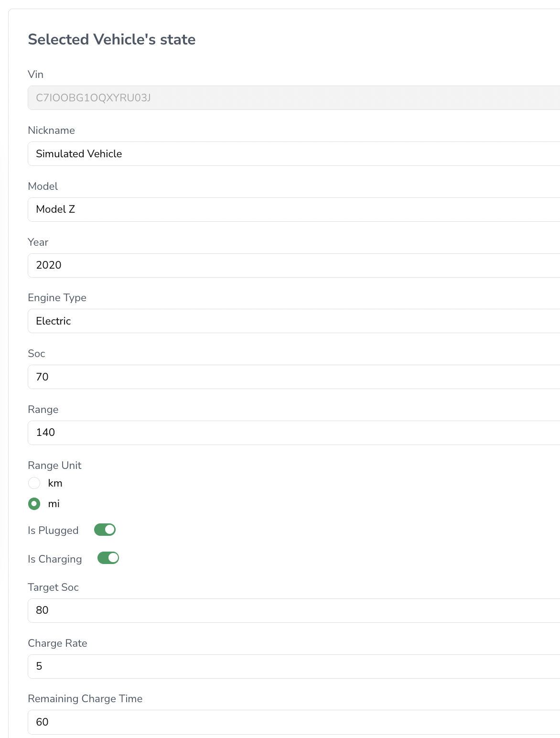Viewport: 560px width, 738px height.
Task: Click the 'Remaining Charge Time' label
Action: [x=86, y=699]
